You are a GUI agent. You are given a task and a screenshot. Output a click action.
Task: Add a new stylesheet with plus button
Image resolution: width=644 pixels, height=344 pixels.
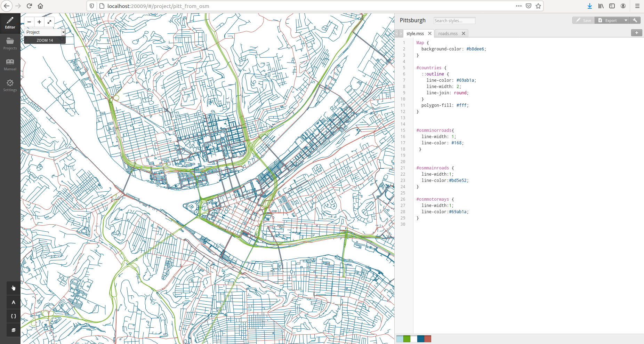637,33
